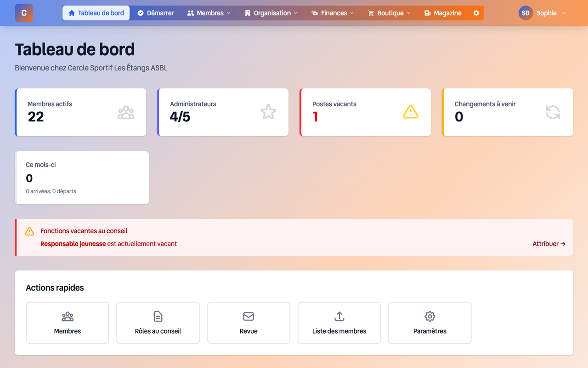Expand the Organisation menu chevron
This screenshot has width=588, height=368.
(295, 13)
